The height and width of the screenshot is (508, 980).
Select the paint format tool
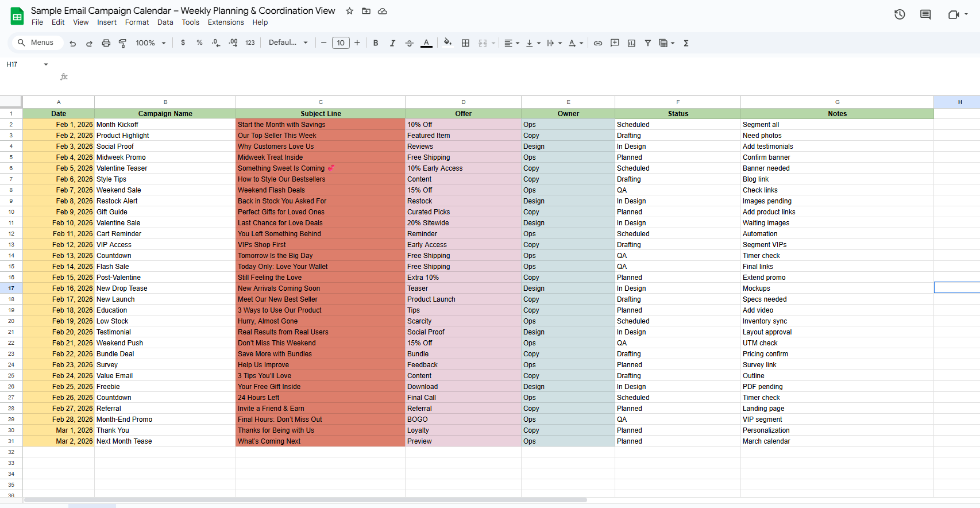(122, 43)
